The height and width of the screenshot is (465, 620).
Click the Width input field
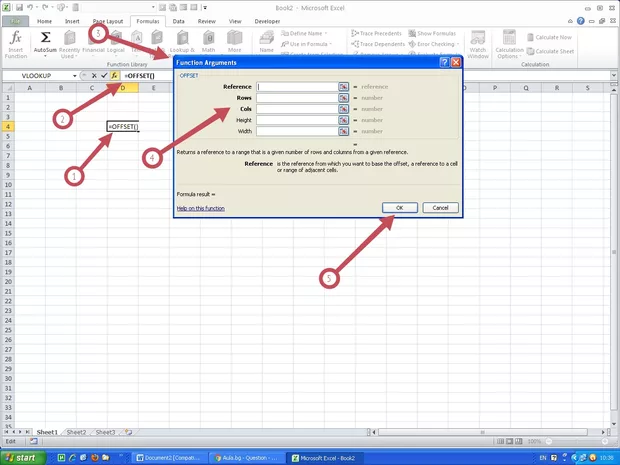pyautogui.click(x=297, y=131)
